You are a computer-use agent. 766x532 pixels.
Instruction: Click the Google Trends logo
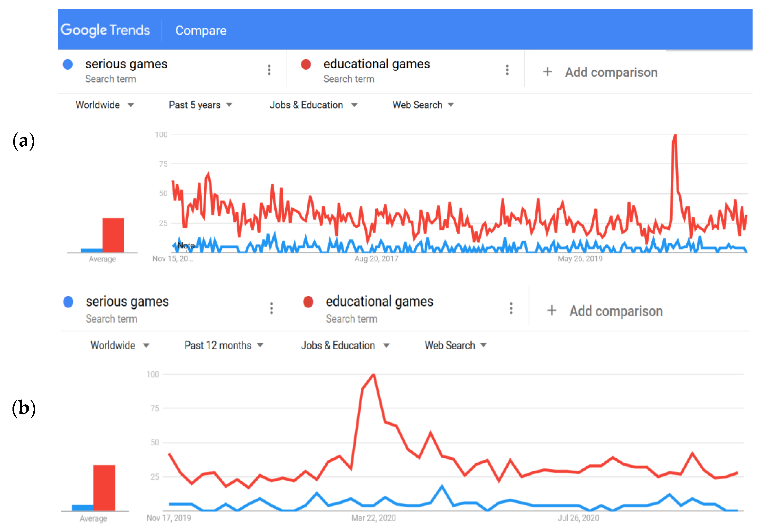105,30
